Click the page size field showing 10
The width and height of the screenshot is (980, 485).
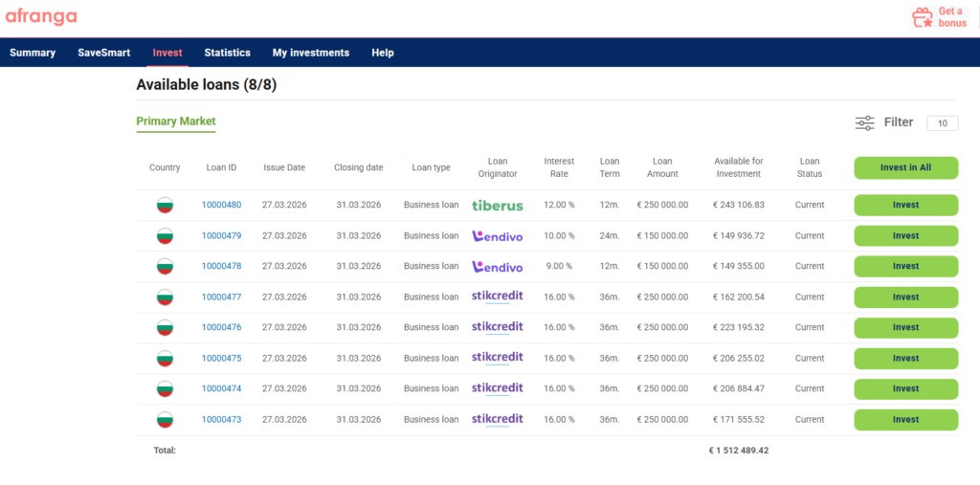tap(942, 123)
